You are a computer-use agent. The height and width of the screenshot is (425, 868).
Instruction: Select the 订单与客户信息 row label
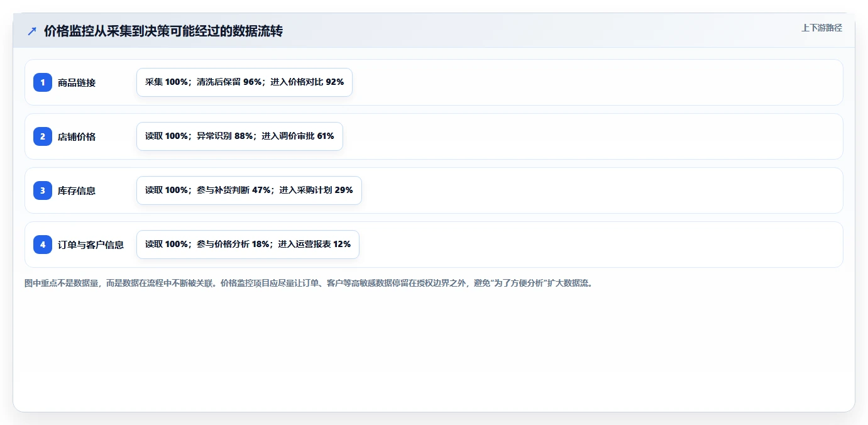point(91,245)
